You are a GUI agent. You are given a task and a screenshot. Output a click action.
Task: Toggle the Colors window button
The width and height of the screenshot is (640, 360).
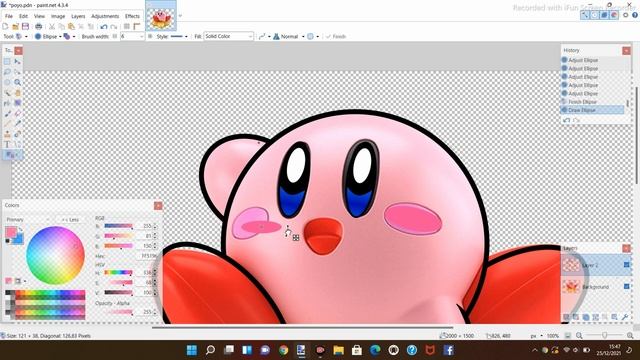614,15
